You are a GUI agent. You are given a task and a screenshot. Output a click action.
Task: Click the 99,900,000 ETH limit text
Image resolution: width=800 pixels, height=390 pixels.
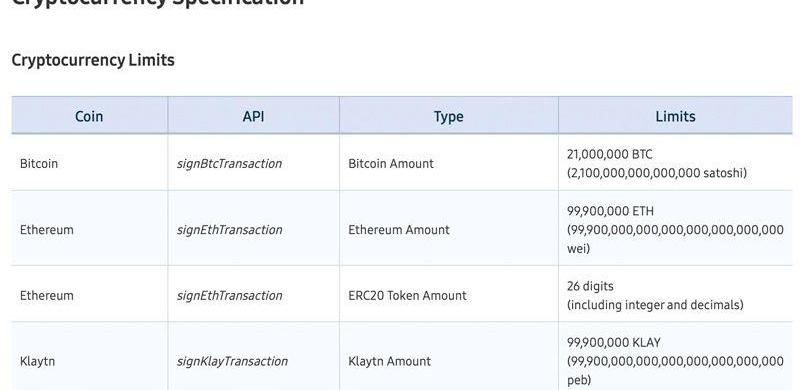610,211
